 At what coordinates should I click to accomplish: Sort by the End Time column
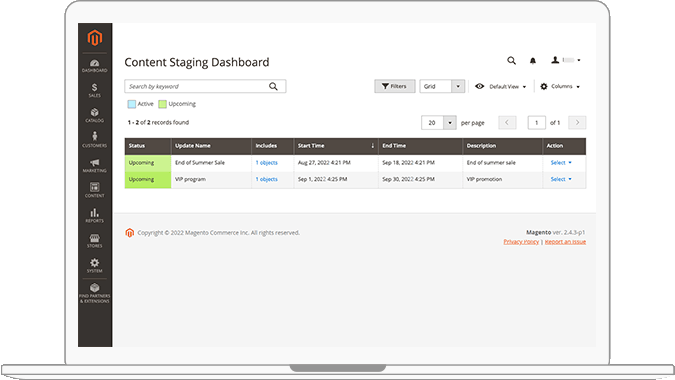(x=420, y=146)
